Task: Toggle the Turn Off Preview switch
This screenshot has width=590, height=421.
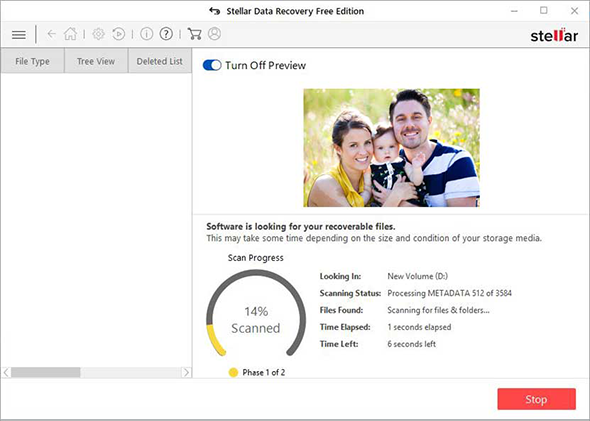Action: 212,65
